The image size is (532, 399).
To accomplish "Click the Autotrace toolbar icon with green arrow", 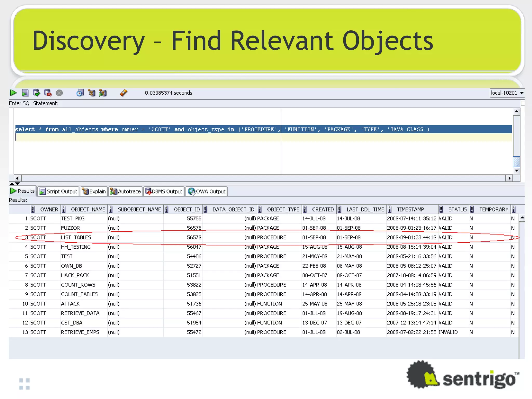I will tap(103, 93).
